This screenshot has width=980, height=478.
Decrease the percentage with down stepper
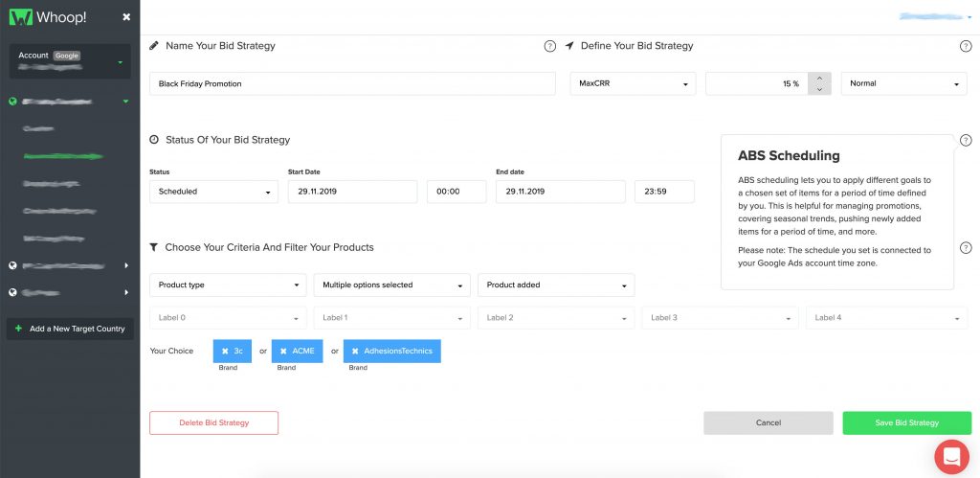819,89
